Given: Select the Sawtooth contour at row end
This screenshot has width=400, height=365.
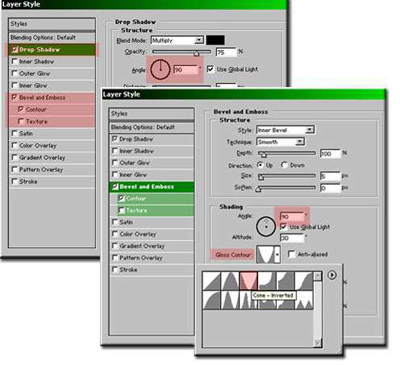Looking at the screenshot, I should pos(304,300).
